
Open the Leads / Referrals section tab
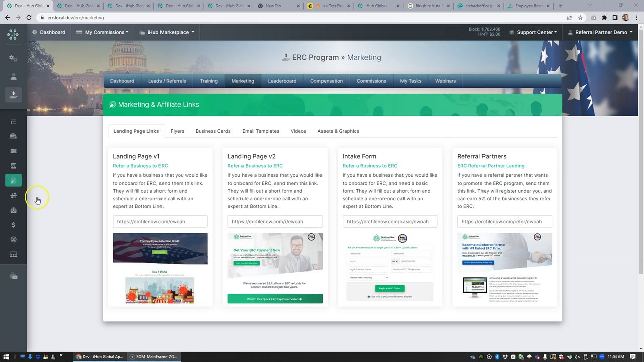(x=167, y=81)
